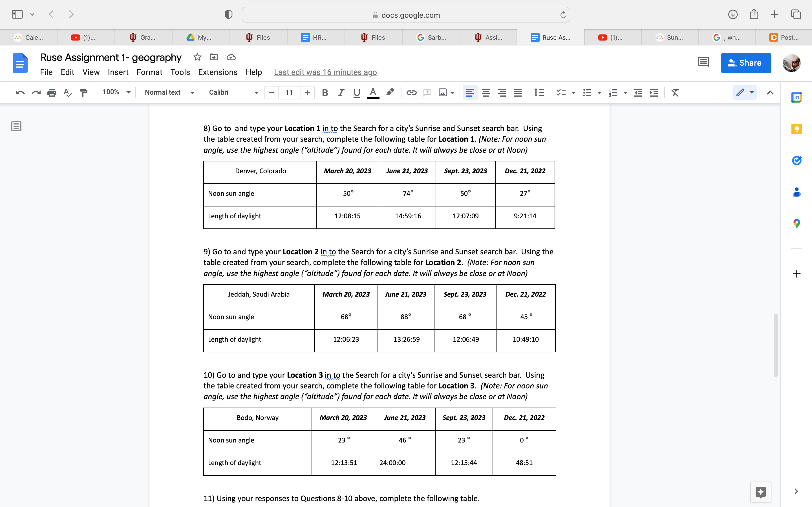This screenshot has height=507, width=812.
Task: Show the document outline icon
Action: click(16, 126)
